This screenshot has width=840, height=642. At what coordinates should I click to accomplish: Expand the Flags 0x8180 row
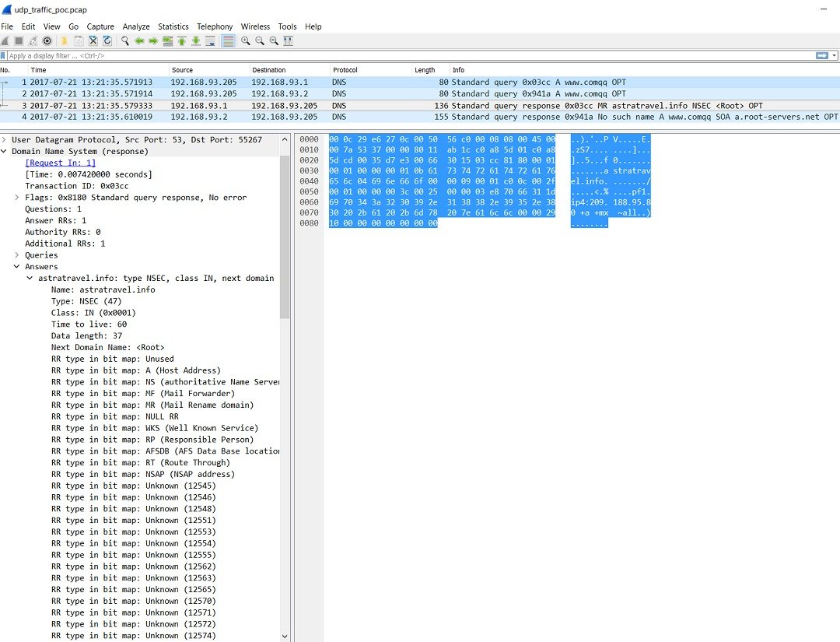pos(16,198)
